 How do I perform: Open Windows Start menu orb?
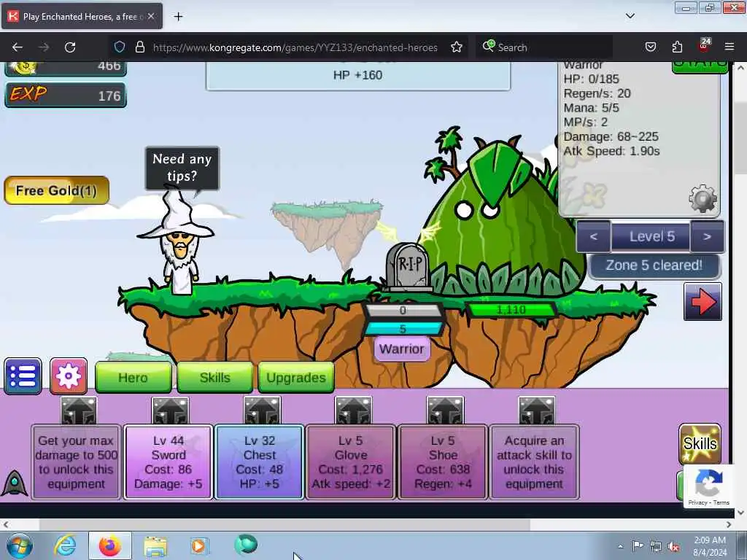[20, 546]
